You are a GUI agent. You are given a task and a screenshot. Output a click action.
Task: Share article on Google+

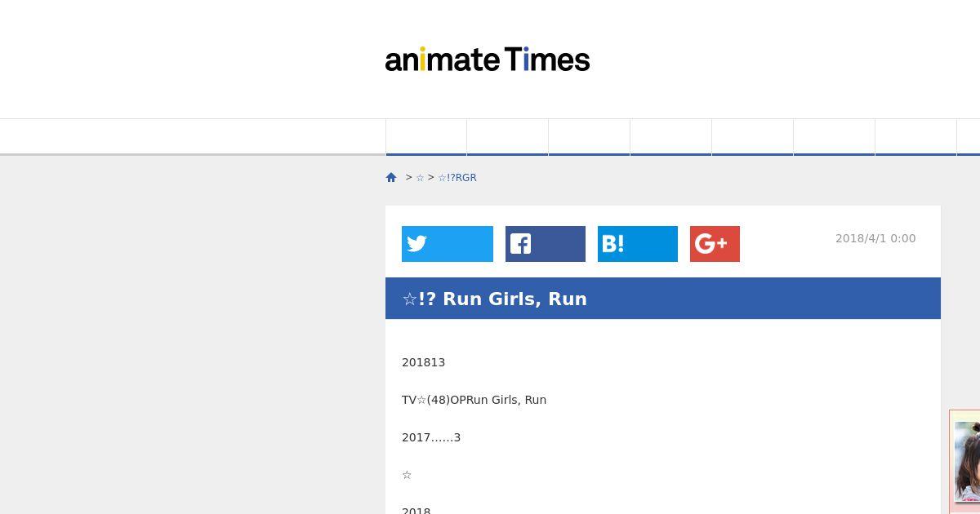coord(715,244)
